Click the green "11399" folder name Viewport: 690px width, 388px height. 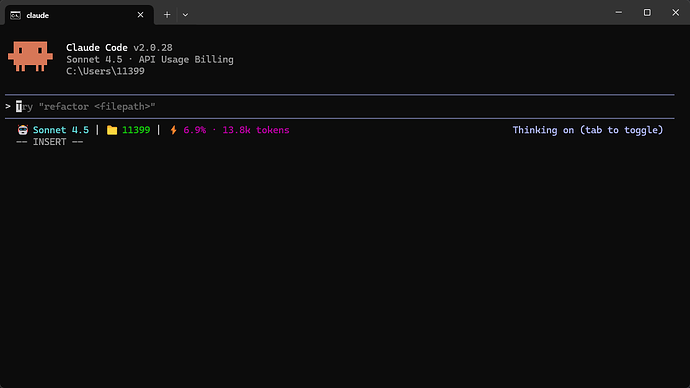point(136,130)
